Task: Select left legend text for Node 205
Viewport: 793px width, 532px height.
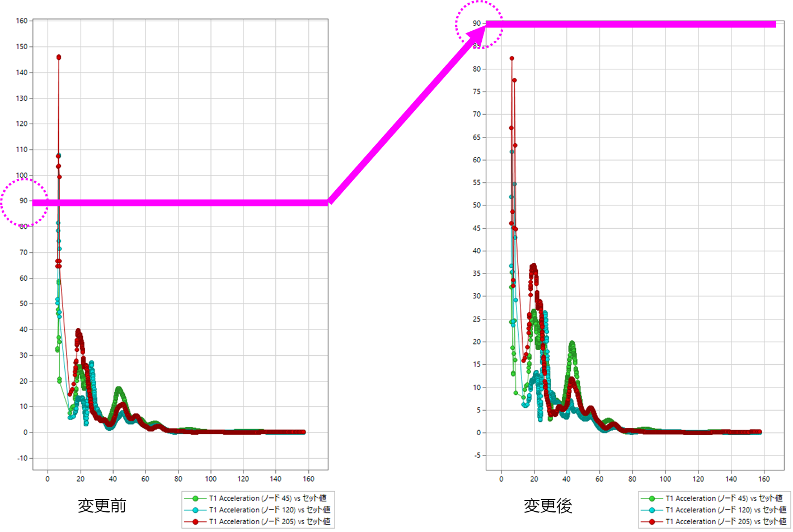Action: point(269,521)
